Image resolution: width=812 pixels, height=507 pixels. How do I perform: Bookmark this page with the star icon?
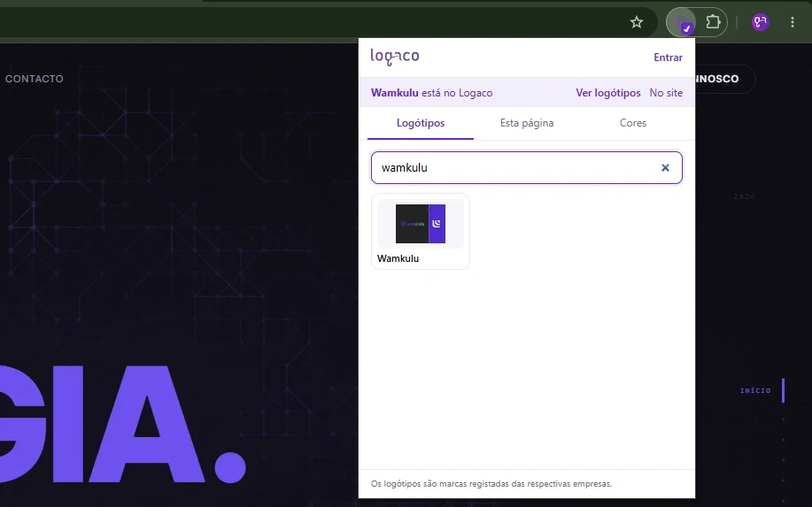pyautogui.click(x=637, y=22)
